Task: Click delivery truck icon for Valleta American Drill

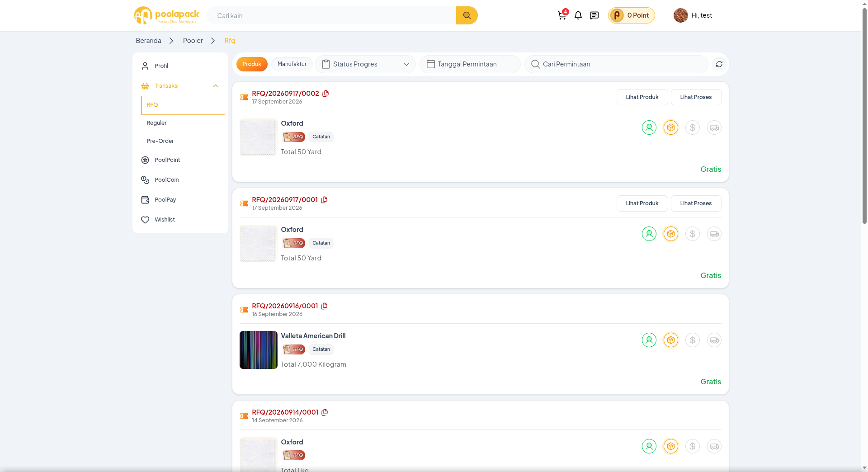Action: (714, 340)
